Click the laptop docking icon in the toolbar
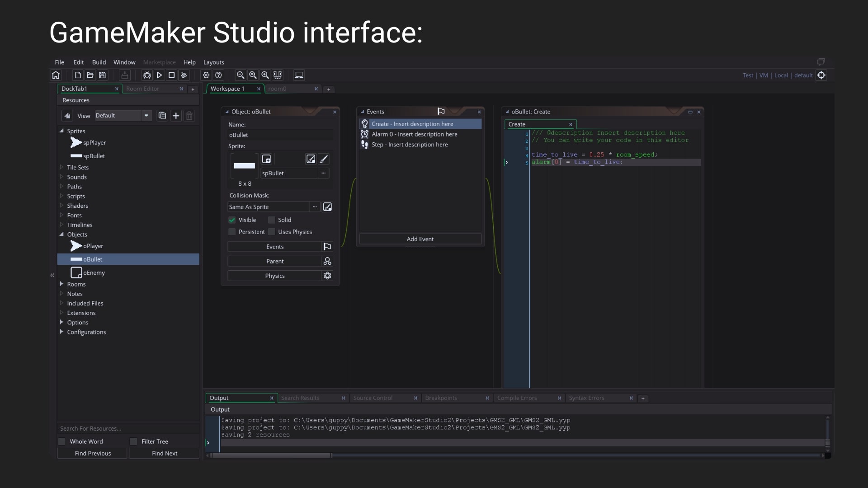 (299, 75)
